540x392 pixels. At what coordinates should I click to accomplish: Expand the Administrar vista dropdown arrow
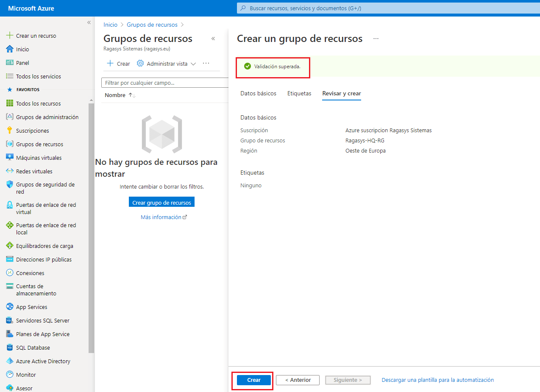(193, 64)
